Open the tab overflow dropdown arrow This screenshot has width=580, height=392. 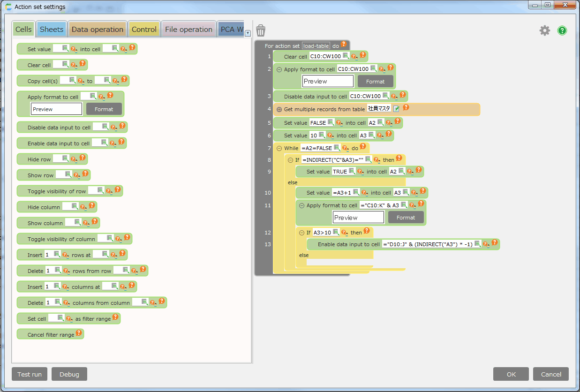248,33
